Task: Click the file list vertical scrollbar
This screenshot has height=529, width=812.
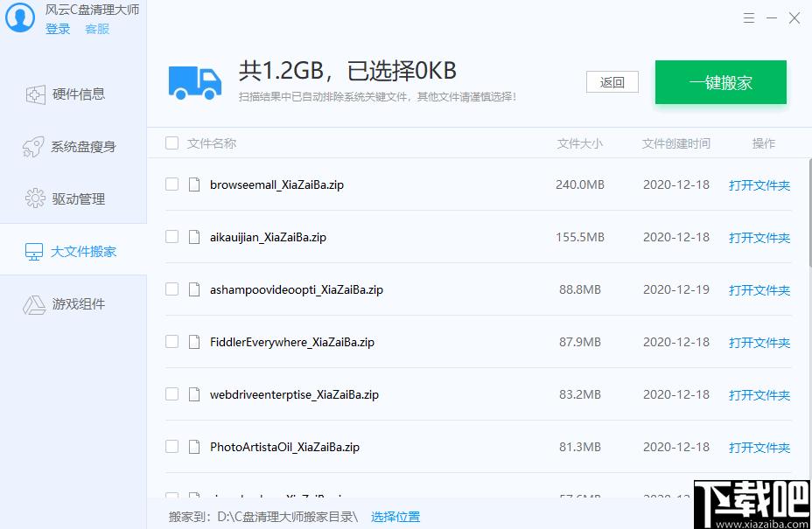Action: click(x=809, y=212)
